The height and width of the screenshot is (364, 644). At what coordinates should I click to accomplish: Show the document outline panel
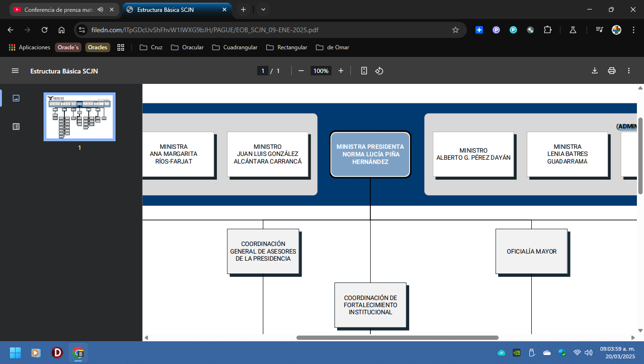point(16,127)
